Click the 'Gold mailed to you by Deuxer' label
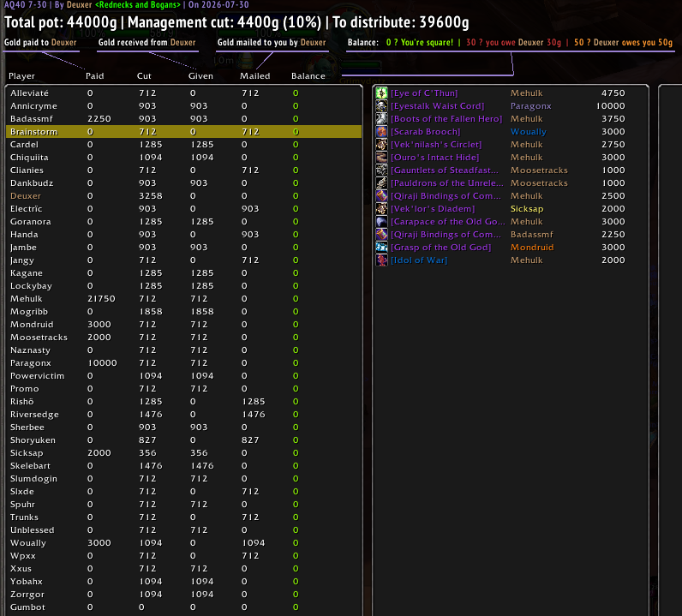682x616 pixels. pos(272,42)
